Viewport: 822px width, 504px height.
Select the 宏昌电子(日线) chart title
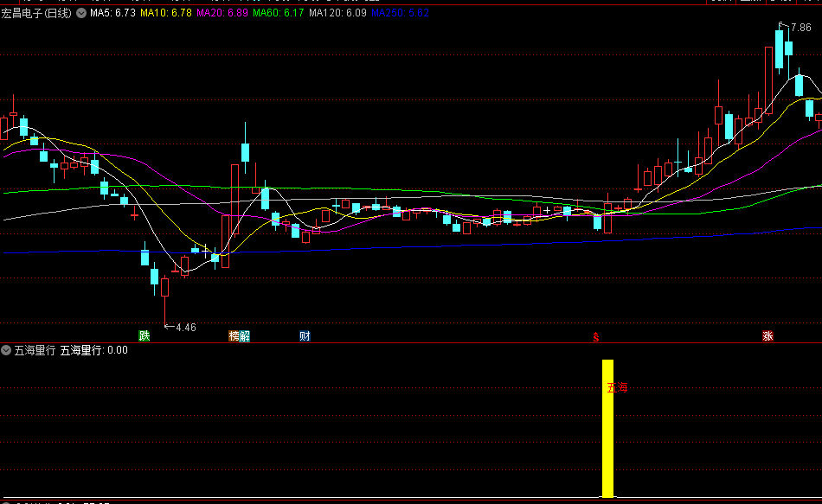click(x=36, y=13)
